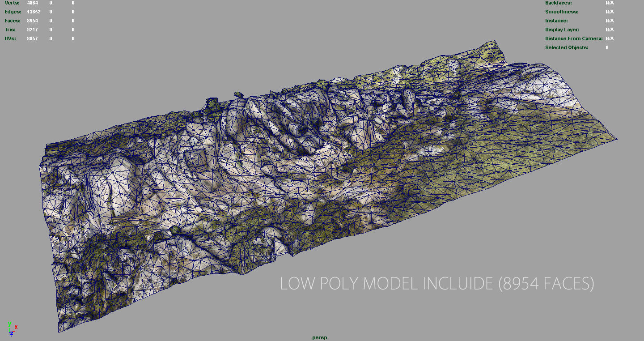Click the N/A value beside Distance From Camera
Image resolution: width=644 pixels, height=341 pixels.
click(610, 38)
